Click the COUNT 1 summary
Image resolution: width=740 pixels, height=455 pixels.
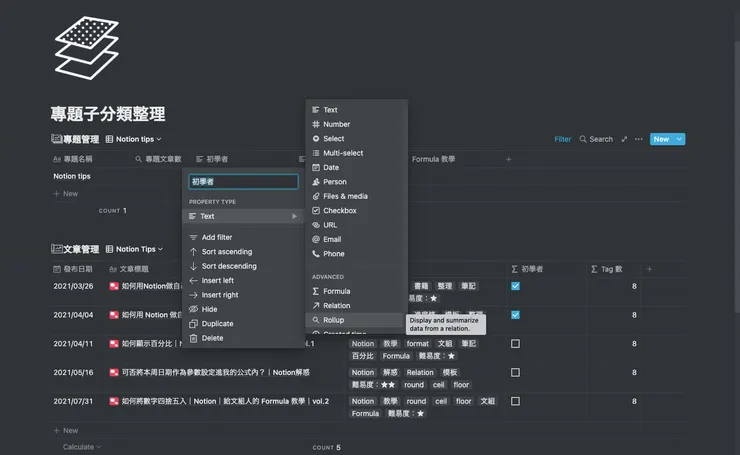coord(113,211)
